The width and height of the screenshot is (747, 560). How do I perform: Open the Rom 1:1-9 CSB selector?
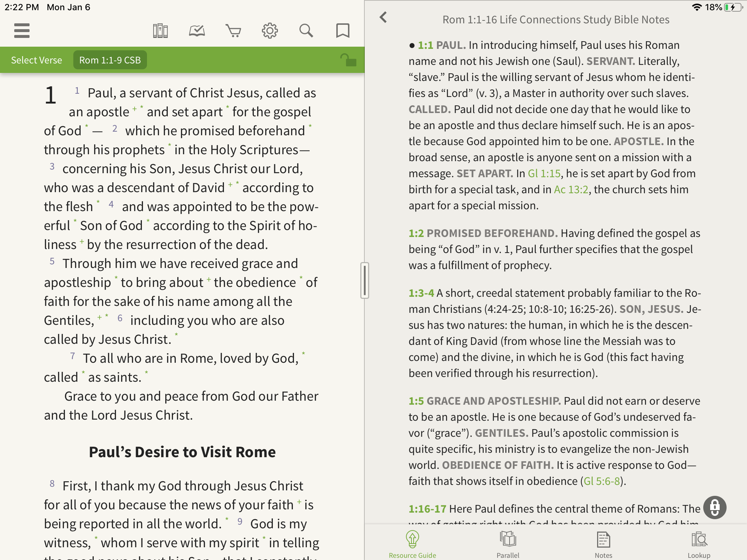coord(110,60)
